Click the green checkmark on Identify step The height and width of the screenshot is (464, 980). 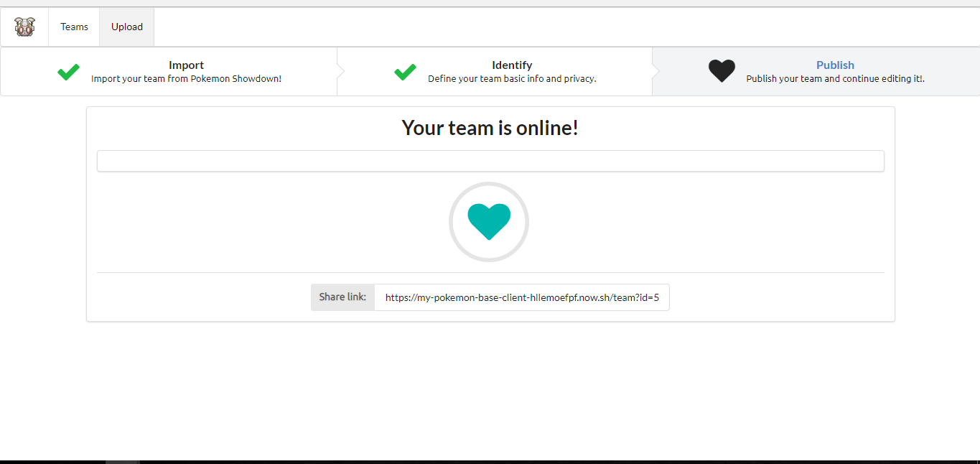[406, 72]
